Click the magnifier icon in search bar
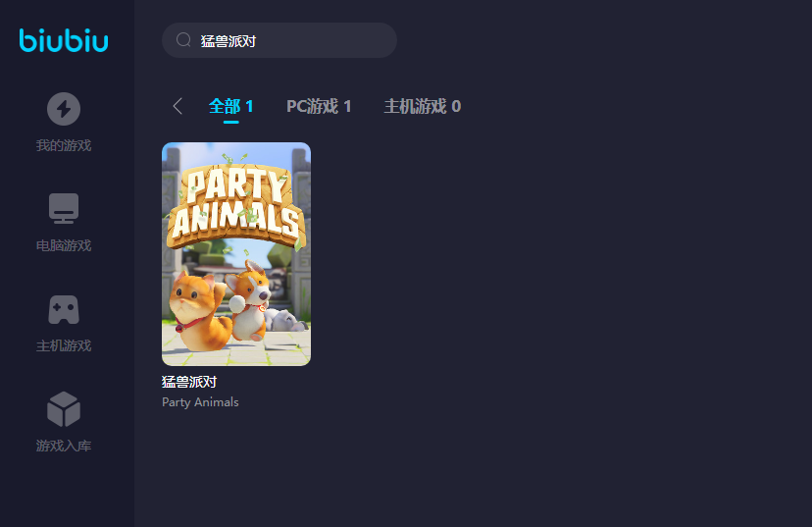The width and height of the screenshot is (812, 527). (x=183, y=40)
